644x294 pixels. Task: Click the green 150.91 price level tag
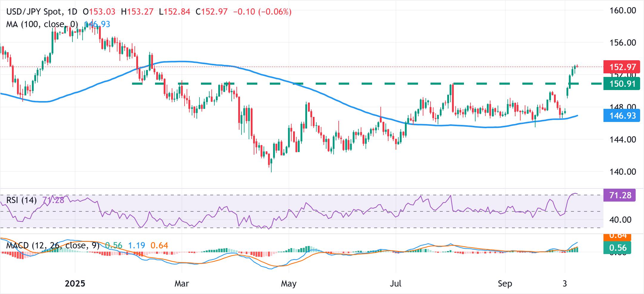[x=621, y=84]
